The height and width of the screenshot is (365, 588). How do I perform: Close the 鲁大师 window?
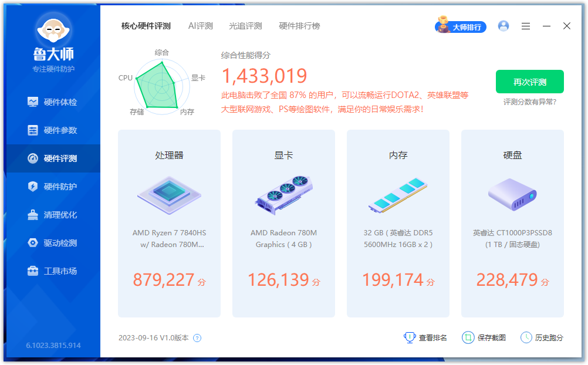[x=567, y=26]
